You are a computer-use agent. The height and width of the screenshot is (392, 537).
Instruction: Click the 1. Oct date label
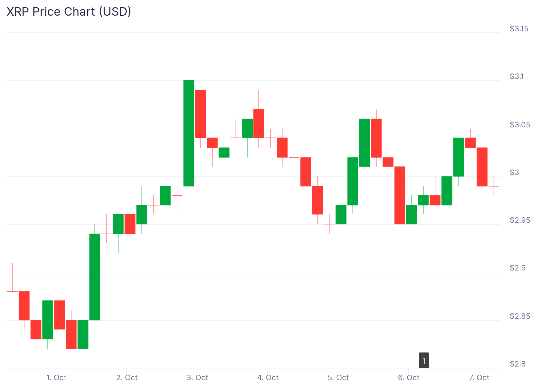[56, 378]
